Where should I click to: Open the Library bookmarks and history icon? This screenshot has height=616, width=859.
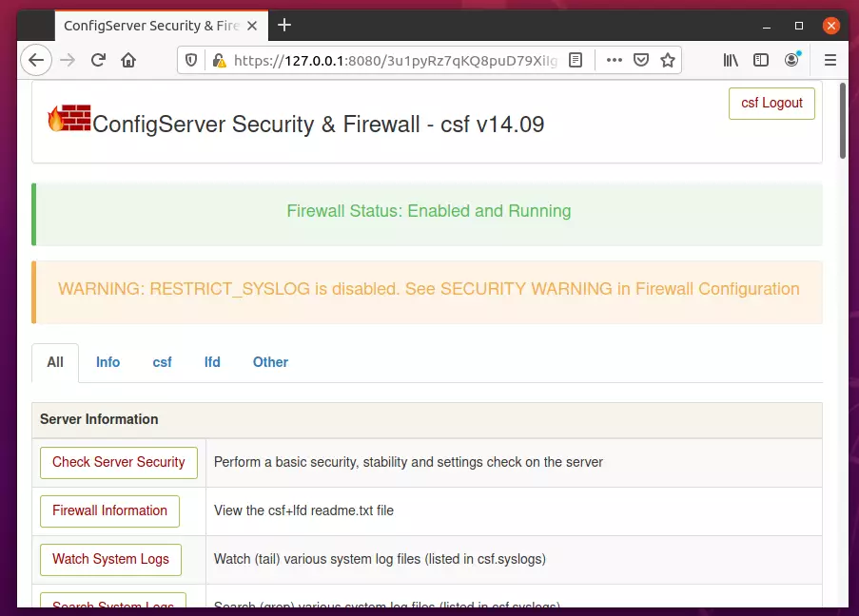click(x=731, y=60)
